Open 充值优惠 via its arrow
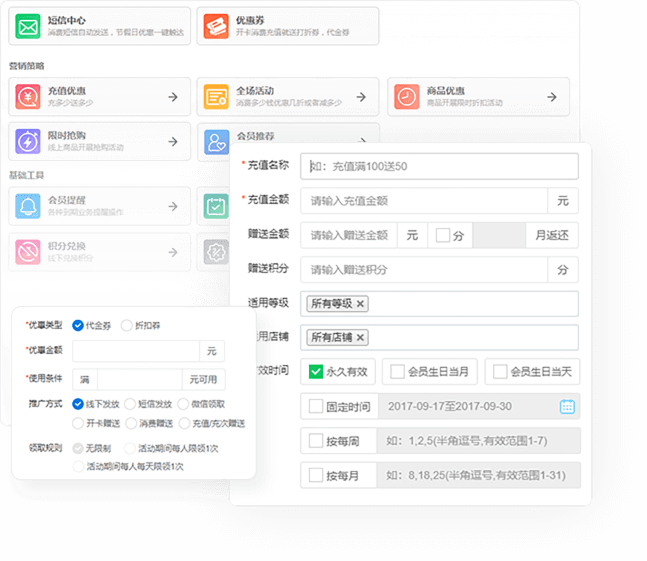 [173, 97]
